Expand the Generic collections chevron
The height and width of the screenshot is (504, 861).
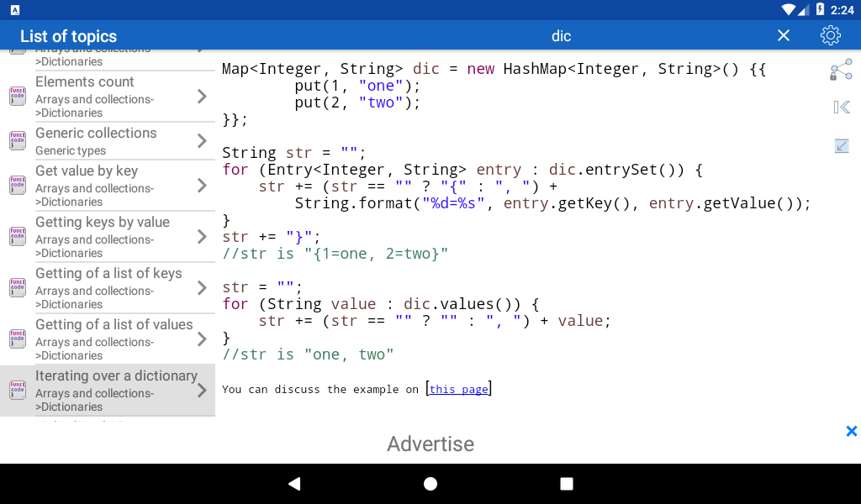(202, 141)
